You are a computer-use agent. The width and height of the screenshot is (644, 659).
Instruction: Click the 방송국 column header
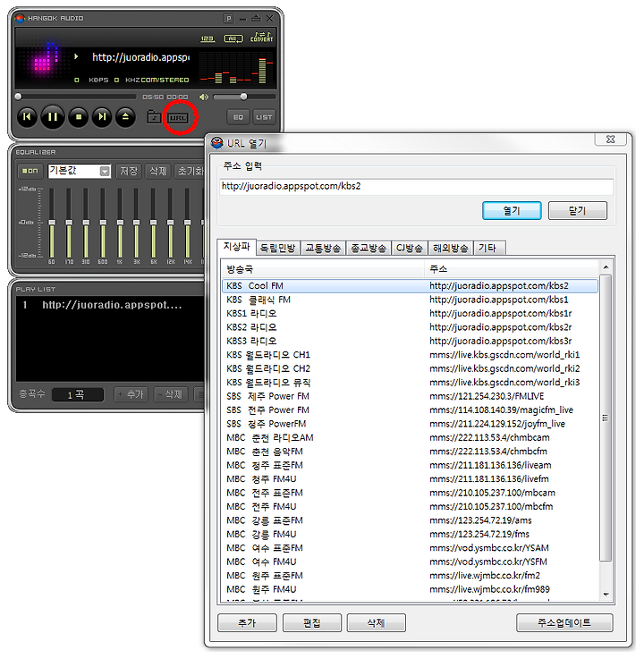[x=322, y=269]
